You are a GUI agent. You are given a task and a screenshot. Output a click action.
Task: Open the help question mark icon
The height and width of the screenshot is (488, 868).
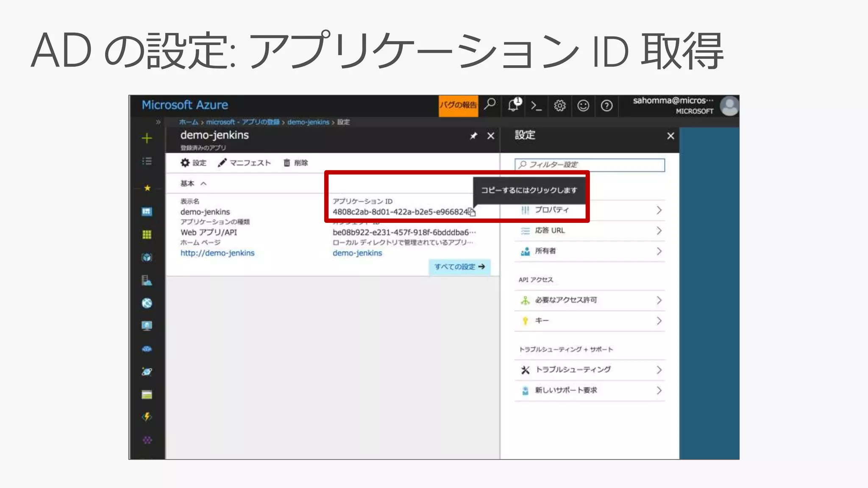point(606,106)
